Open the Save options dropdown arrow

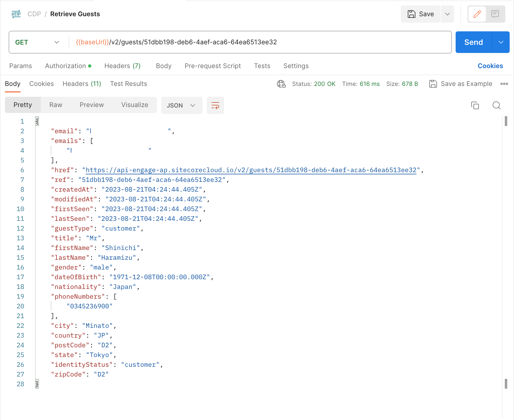pos(448,14)
